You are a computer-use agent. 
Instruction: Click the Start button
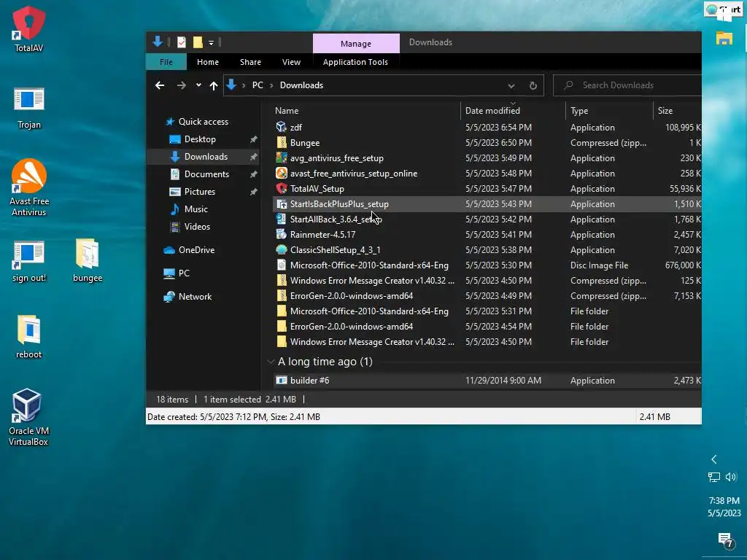click(723, 9)
